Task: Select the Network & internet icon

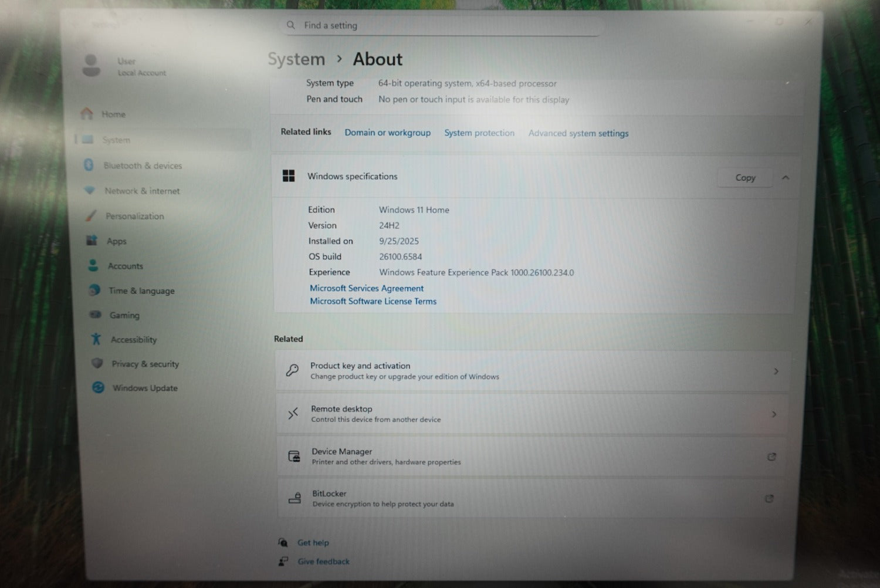Action: tap(89, 191)
